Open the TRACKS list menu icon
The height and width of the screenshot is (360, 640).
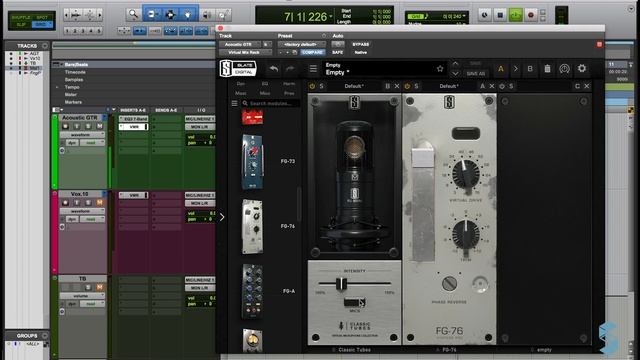45,46
